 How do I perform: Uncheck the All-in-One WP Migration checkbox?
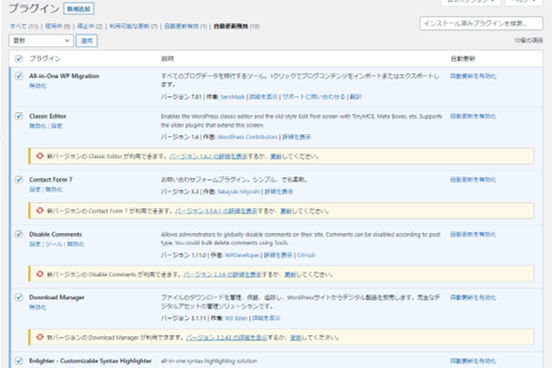(19, 76)
